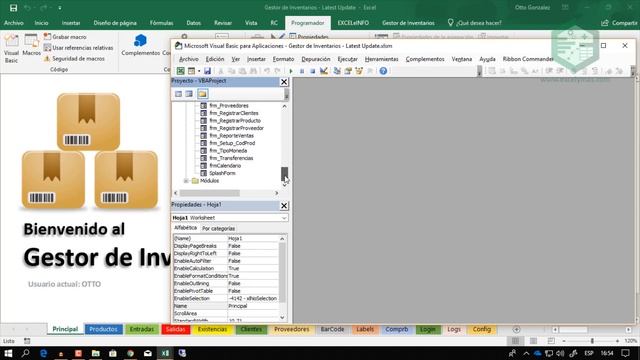Image resolution: width=640 pixels, height=360 pixels.
Task: Open VBA Help question mark icon
Action: tap(383, 71)
